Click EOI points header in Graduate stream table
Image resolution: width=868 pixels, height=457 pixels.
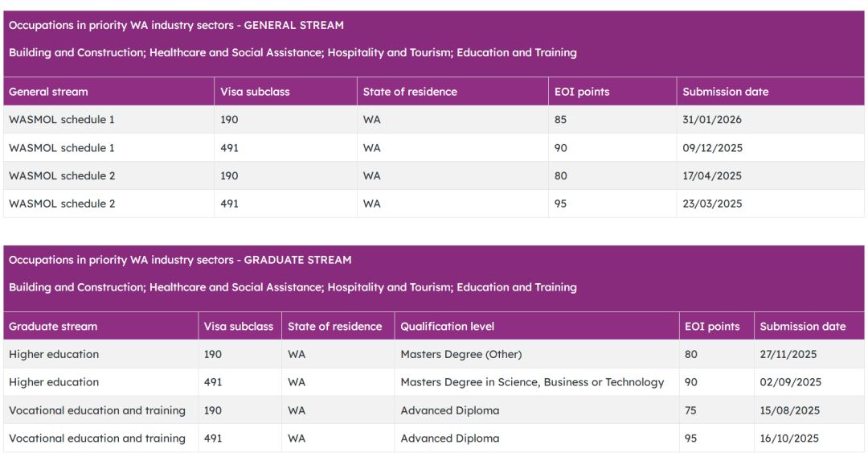[712, 327]
